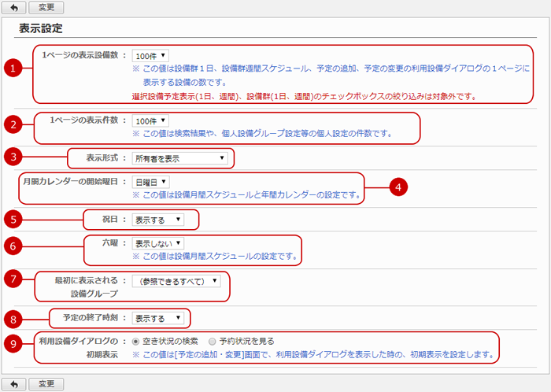Open the 1ページの表示設備数 dropdown

pyautogui.click(x=150, y=56)
